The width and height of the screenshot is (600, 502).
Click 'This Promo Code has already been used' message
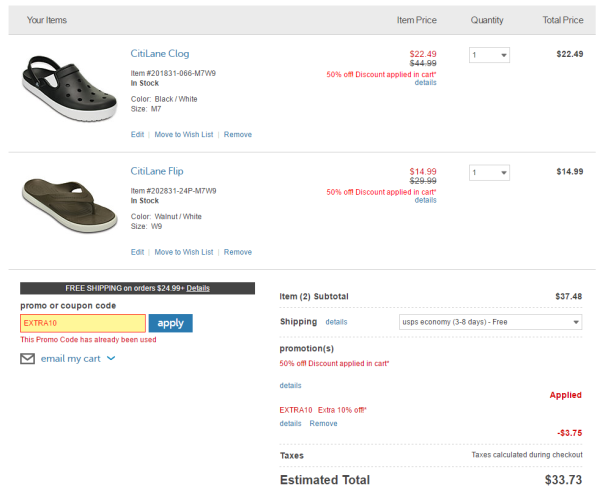click(88, 339)
